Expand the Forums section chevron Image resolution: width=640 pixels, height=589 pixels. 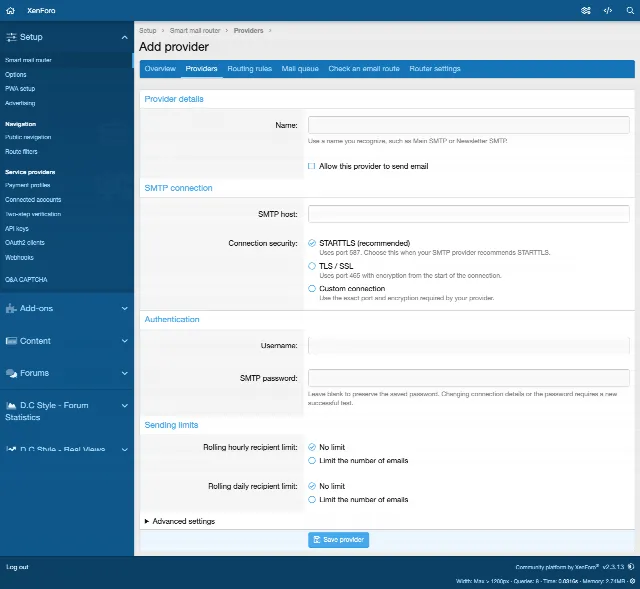124,373
